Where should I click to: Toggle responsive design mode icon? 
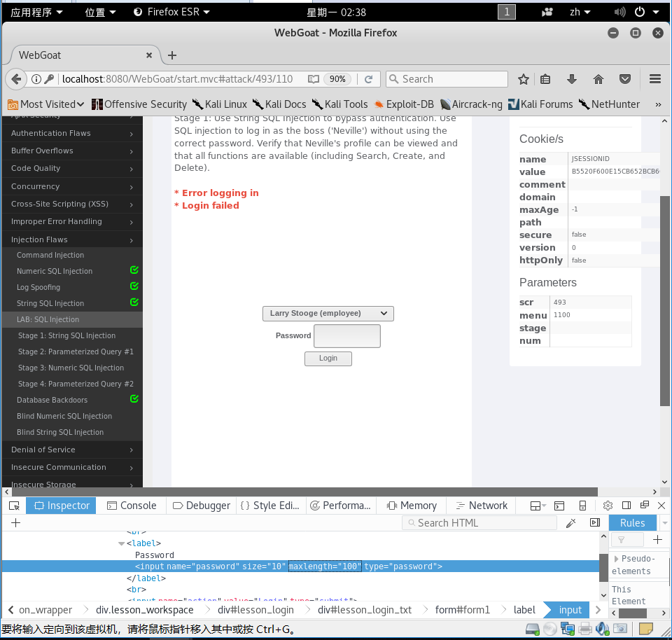coord(582,506)
